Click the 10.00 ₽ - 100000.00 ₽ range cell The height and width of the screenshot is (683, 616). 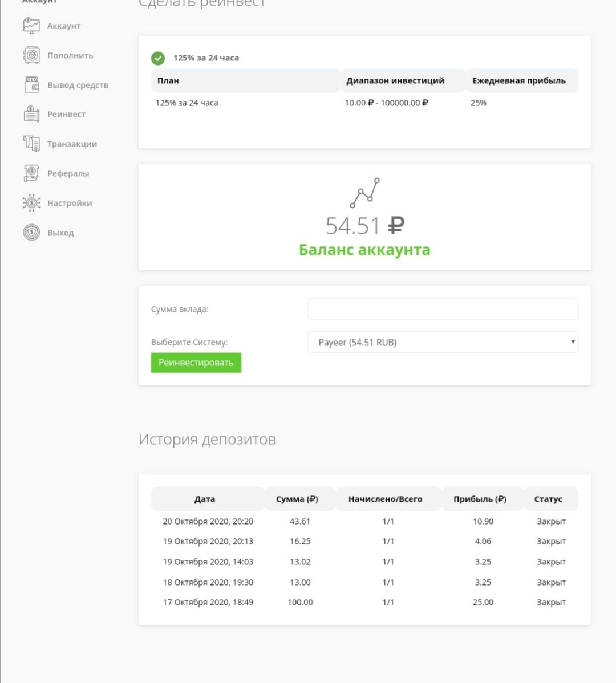click(x=386, y=103)
